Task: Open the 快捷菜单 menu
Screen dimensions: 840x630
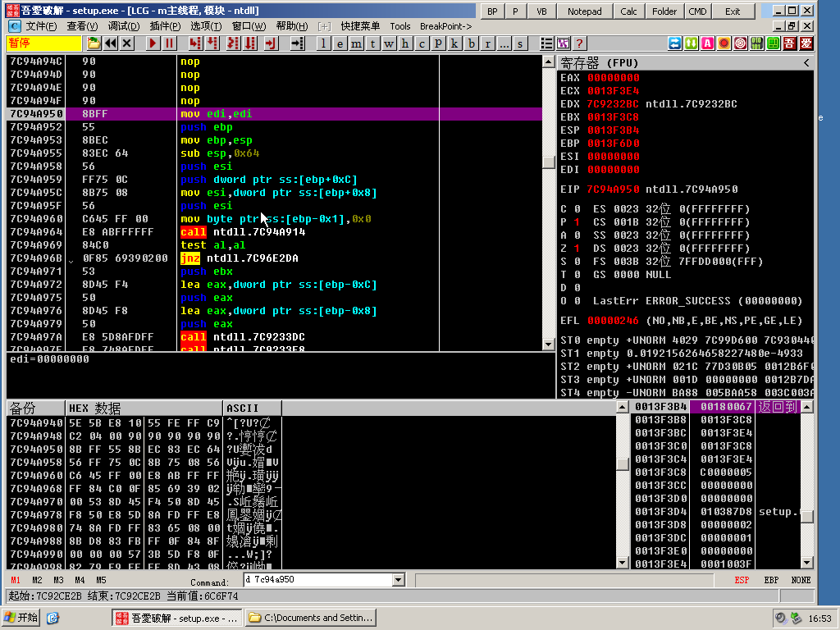Action: click(x=360, y=26)
